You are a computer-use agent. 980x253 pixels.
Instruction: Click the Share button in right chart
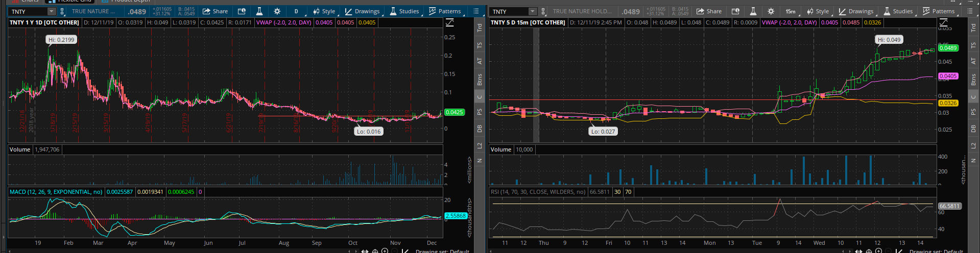[x=709, y=11]
